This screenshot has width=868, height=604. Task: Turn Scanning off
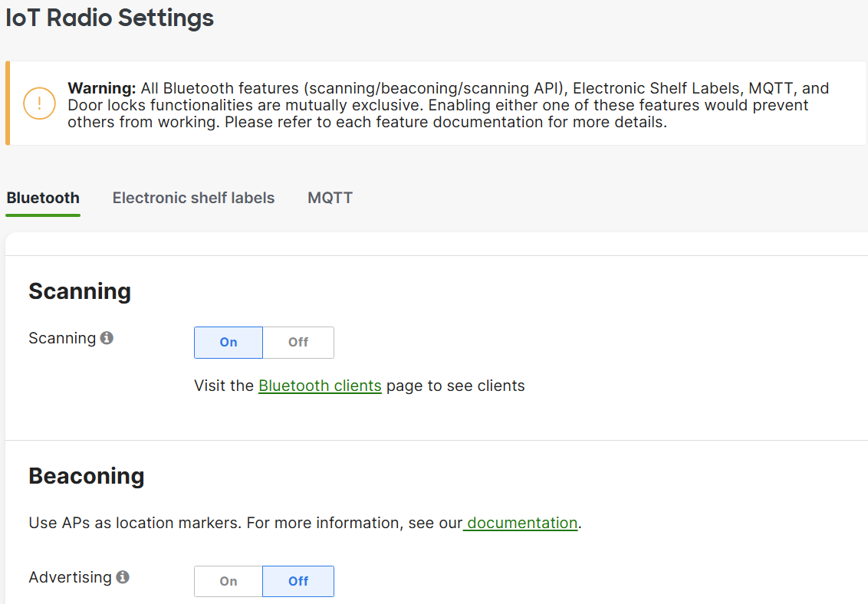tap(298, 343)
